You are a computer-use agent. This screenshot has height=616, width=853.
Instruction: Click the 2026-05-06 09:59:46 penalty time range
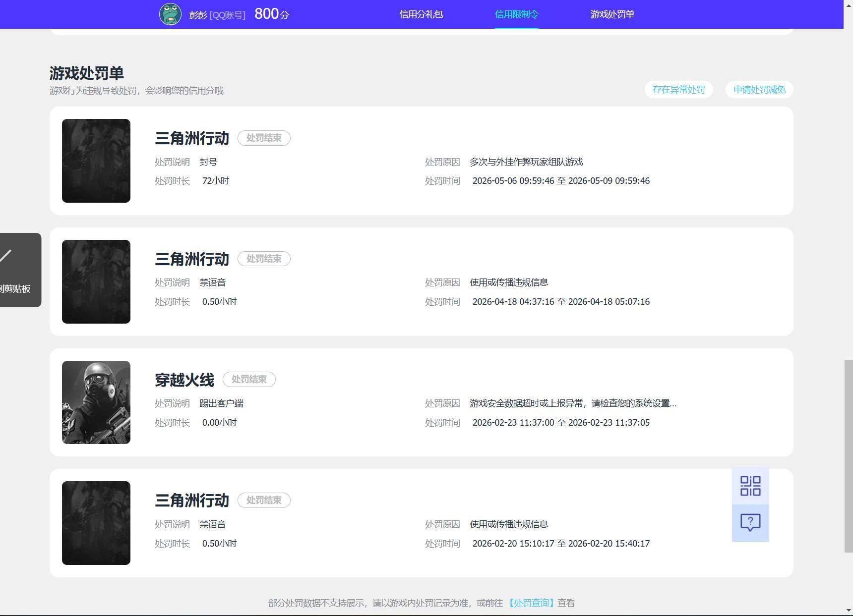click(x=561, y=181)
